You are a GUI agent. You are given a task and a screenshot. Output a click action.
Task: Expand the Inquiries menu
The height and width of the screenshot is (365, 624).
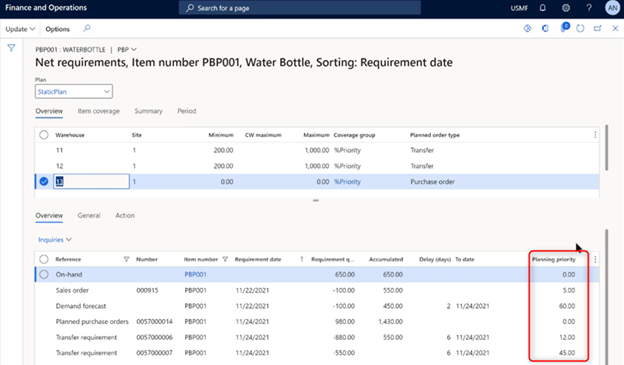click(x=55, y=240)
